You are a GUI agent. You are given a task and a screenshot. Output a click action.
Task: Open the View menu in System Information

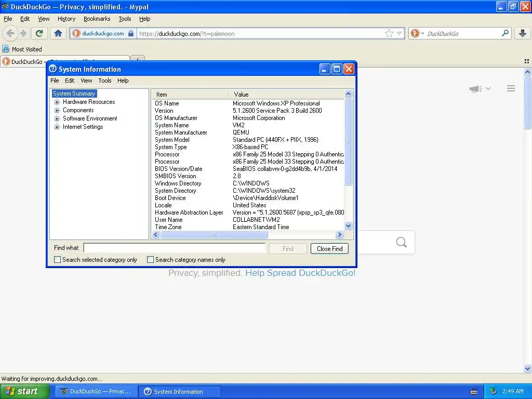tap(86, 81)
